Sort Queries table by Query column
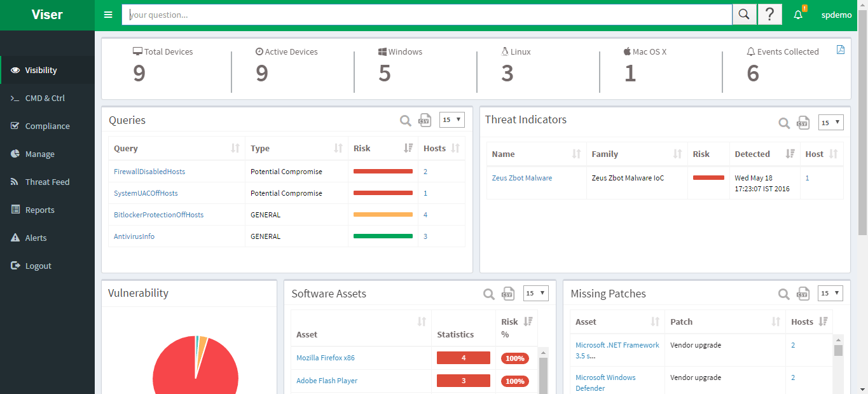 [177, 148]
